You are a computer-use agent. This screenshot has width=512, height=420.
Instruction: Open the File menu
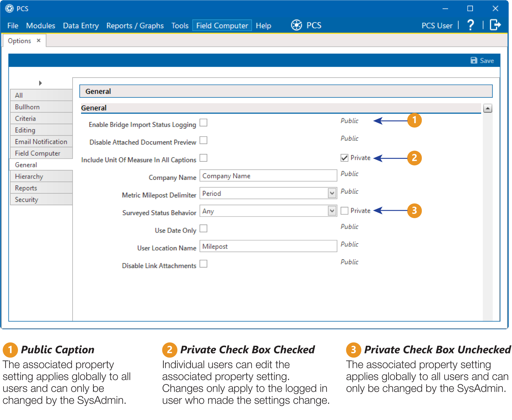coord(13,26)
